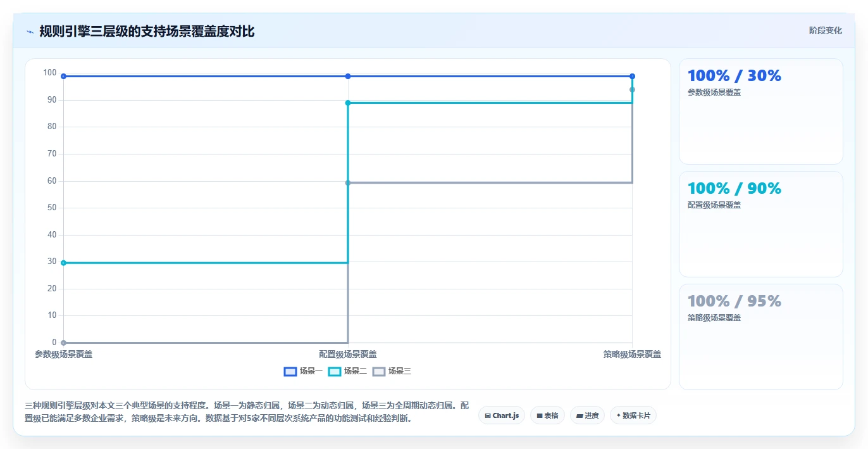This screenshot has width=868, height=449.
Task: Click the 场景三 data point at 95 on 策略级
Action: pyautogui.click(x=632, y=89)
